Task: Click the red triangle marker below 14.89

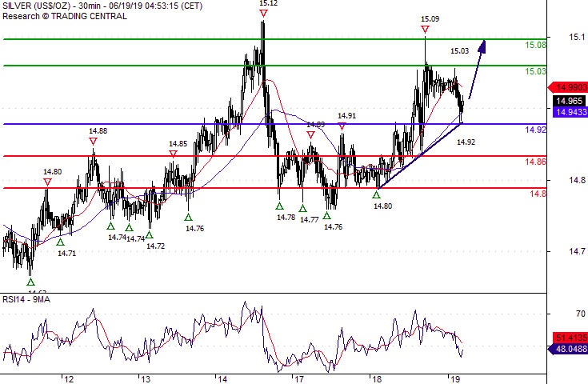Action: pyautogui.click(x=310, y=135)
